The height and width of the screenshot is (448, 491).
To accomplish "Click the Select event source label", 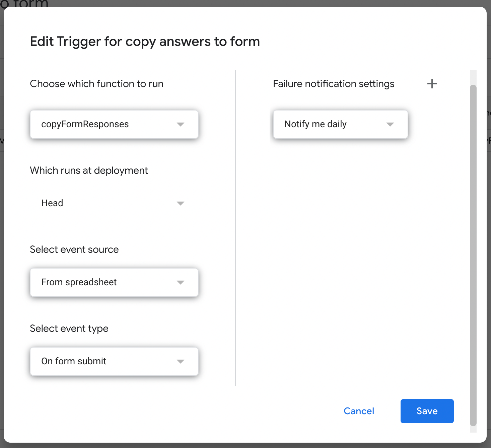I will (x=74, y=249).
